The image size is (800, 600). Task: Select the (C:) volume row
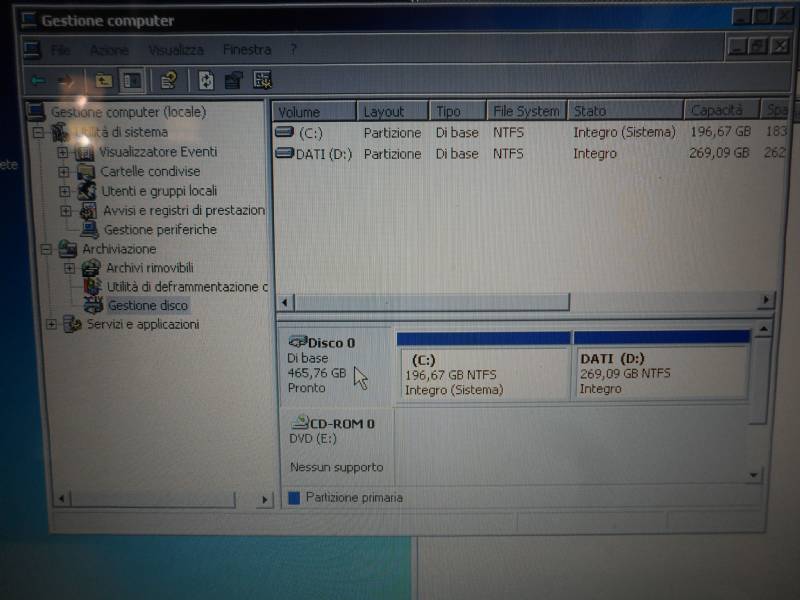(529, 133)
